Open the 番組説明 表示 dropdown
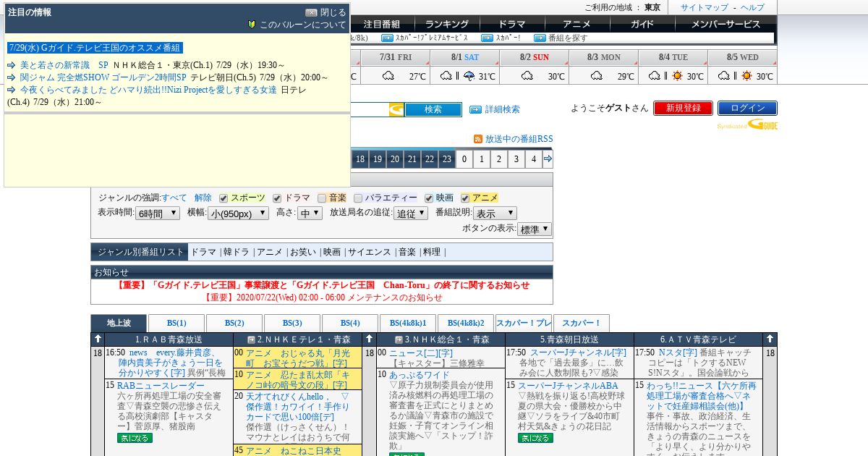868x456 pixels. pos(495,214)
